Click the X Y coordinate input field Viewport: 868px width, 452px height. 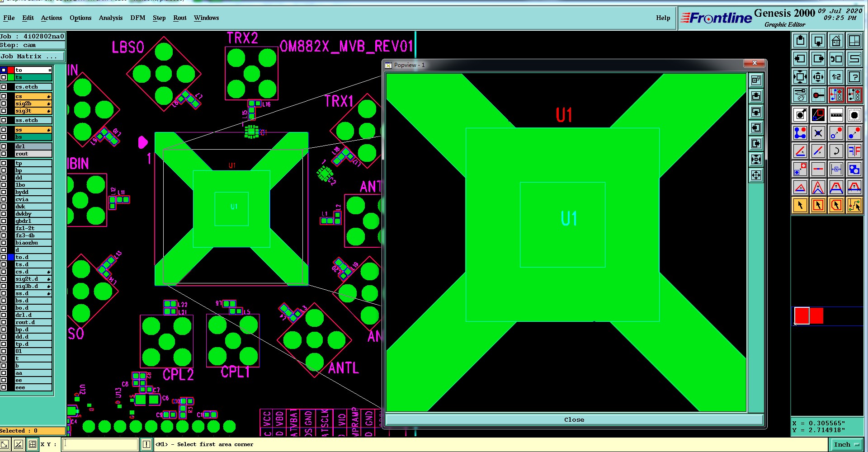(100, 444)
